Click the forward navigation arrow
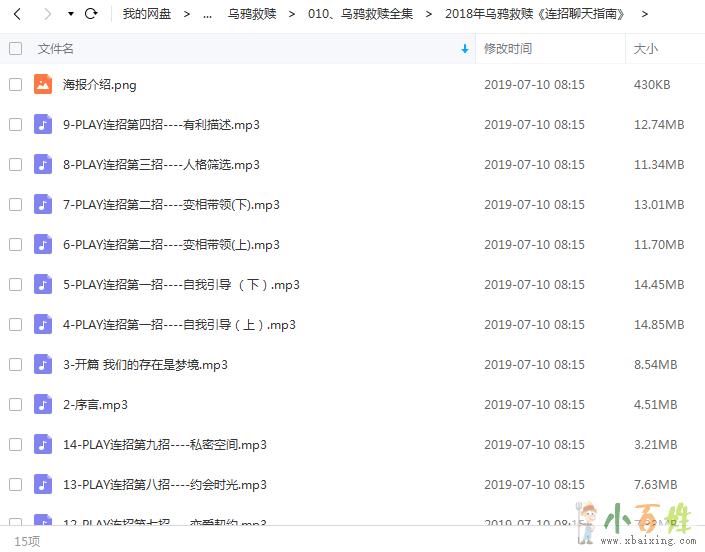This screenshot has width=705, height=552. (x=45, y=14)
